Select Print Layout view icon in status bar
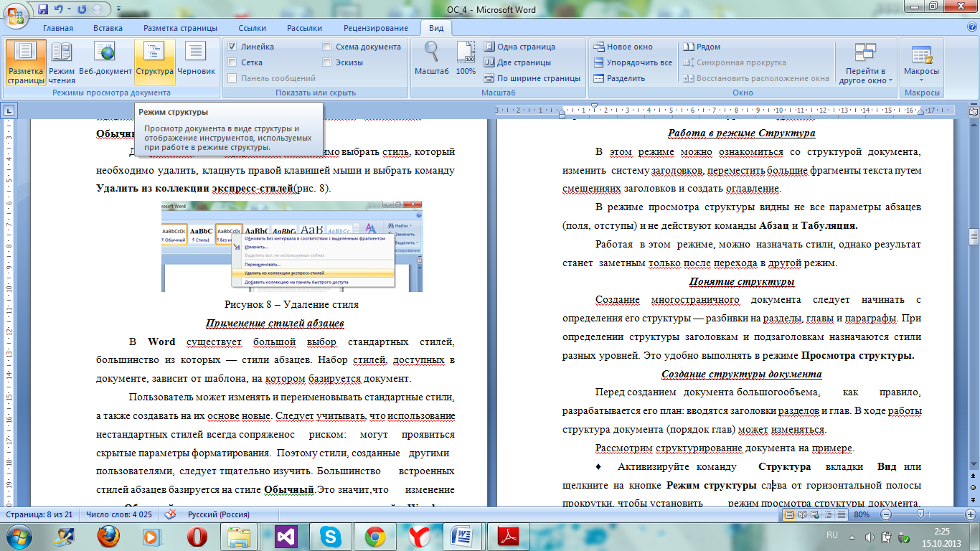This screenshot has width=980, height=551. [x=788, y=514]
